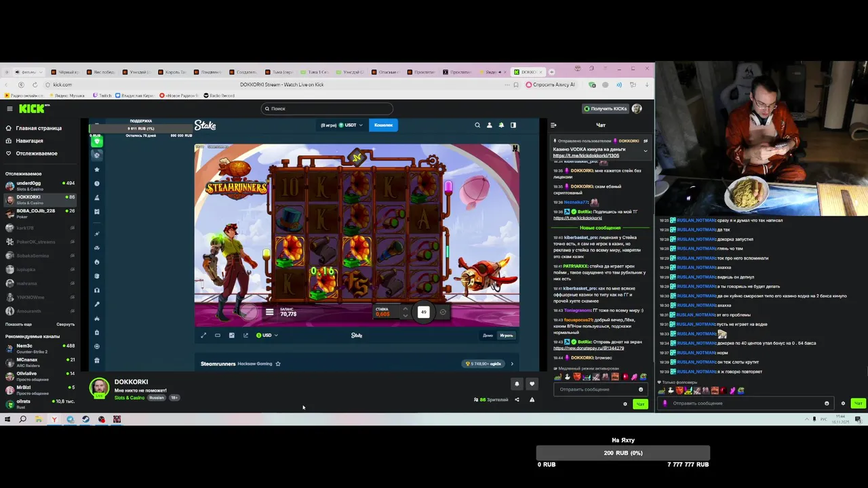This screenshot has width=868, height=488.
Task: Click the Stake header search icon
Action: click(x=477, y=125)
